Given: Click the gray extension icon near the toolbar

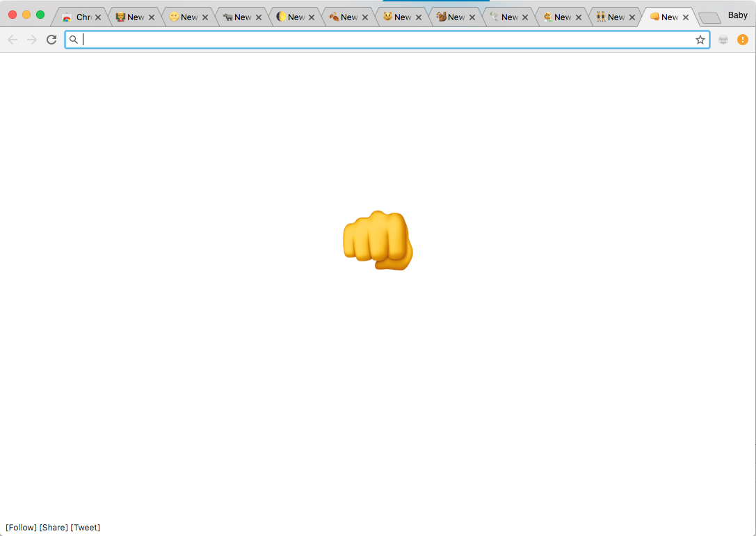Looking at the screenshot, I should pos(723,40).
